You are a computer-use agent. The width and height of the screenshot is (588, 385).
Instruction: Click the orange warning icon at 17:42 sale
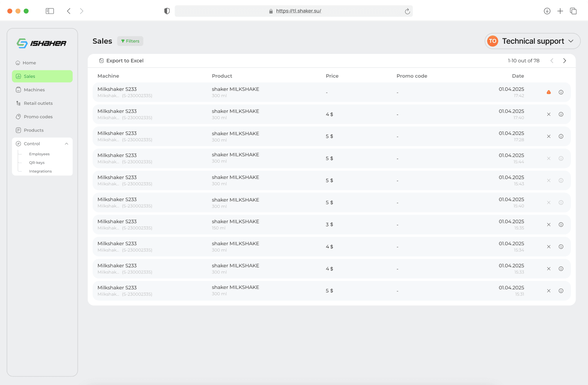click(x=549, y=92)
